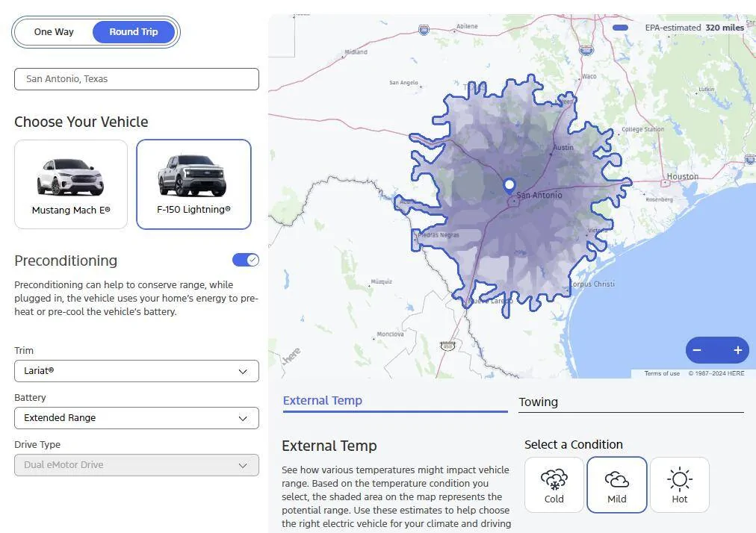The width and height of the screenshot is (756, 533).
Task: Click the San Antonio, Texas location field
Action: (137, 79)
